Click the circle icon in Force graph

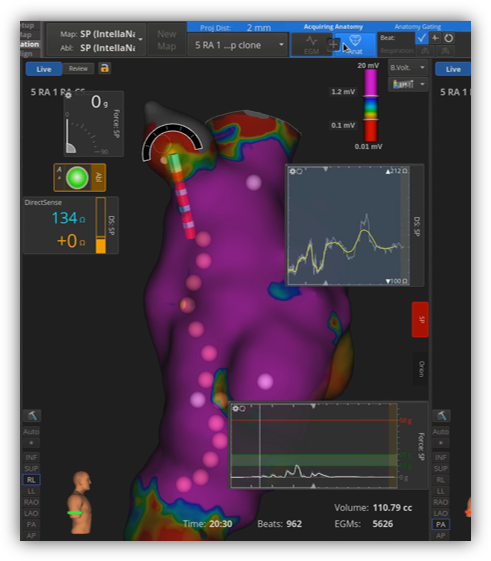[242, 409]
